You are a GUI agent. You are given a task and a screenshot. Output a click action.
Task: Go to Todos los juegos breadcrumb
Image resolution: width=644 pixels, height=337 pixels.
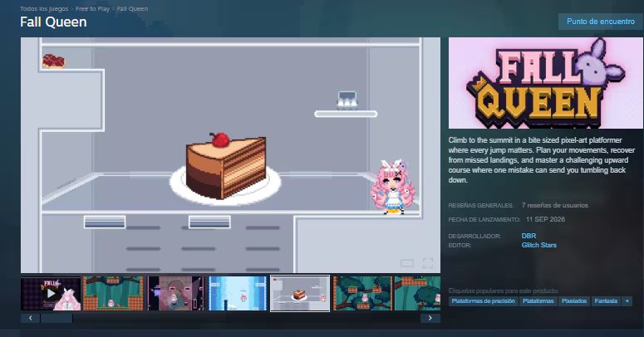coord(44,8)
